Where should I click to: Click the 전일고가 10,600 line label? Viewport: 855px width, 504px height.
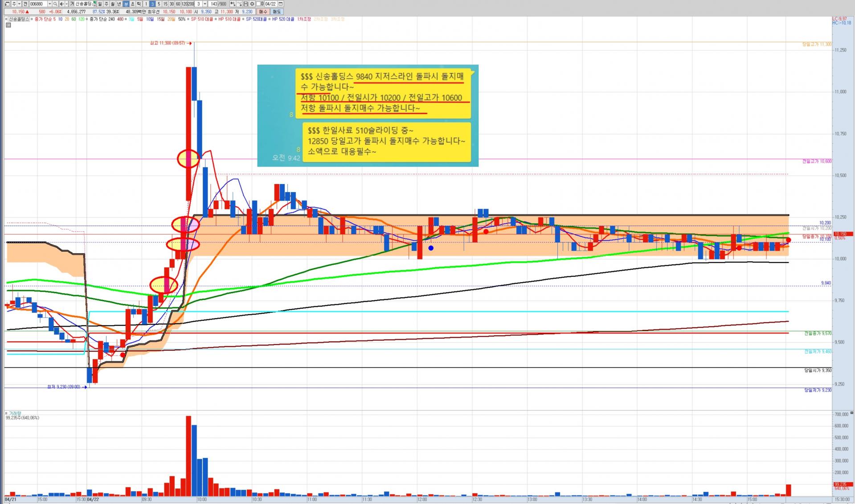click(x=817, y=161)
